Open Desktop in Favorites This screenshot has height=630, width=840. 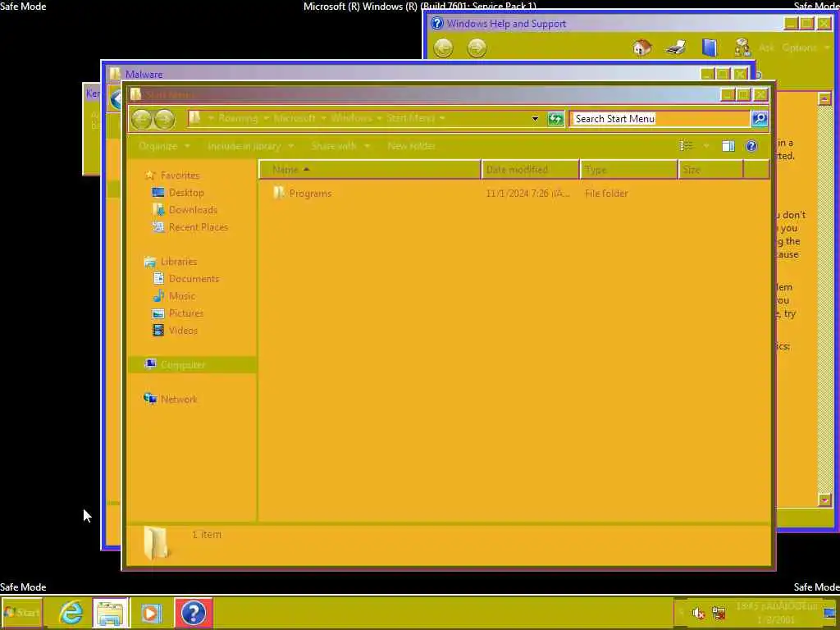[186, 193]
